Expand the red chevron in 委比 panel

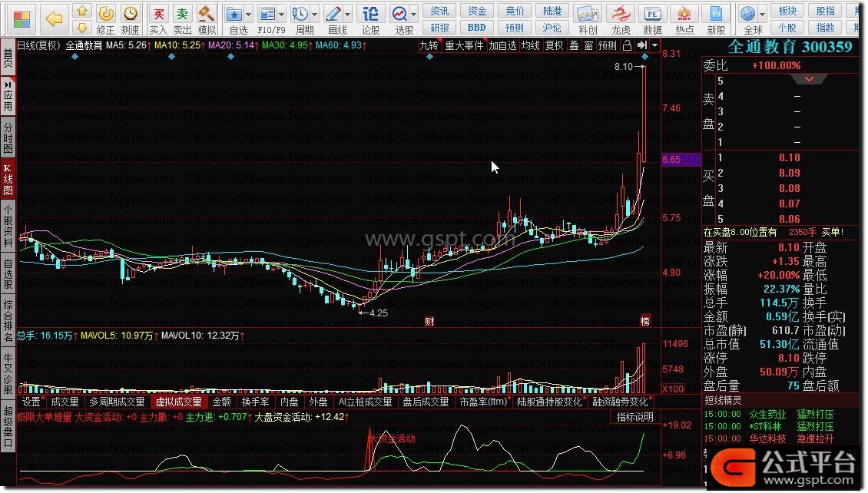809,79
